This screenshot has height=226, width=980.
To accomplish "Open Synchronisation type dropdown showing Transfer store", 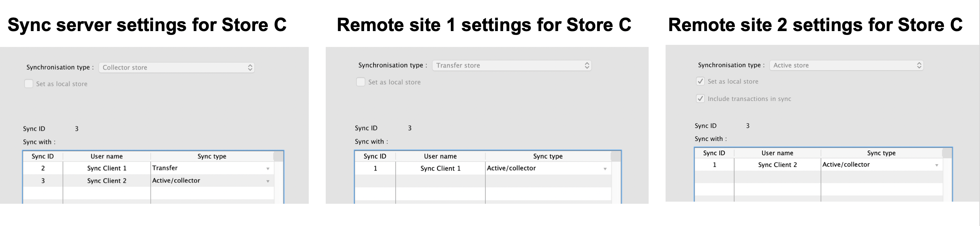I will (511, 65).
